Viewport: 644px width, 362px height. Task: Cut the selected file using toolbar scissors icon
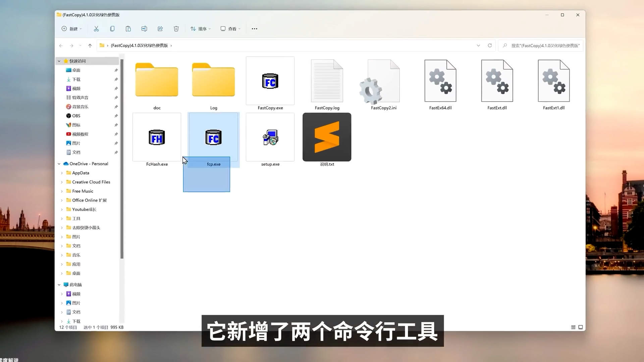click(x=96, y=29)
